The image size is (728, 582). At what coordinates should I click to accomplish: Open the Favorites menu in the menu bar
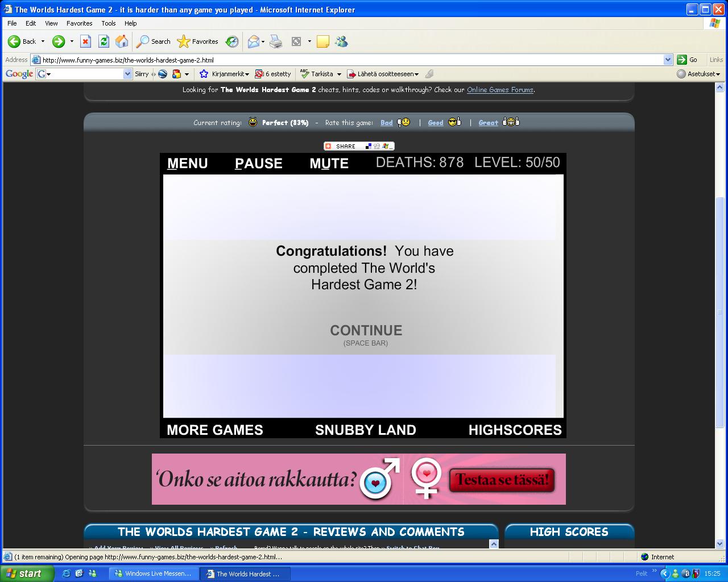[x=79, y=23]
